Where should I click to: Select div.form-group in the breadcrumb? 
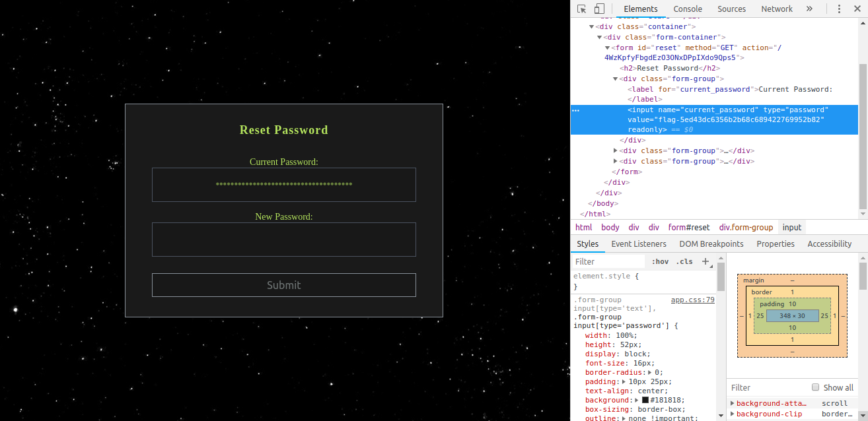tap(746, 227)
